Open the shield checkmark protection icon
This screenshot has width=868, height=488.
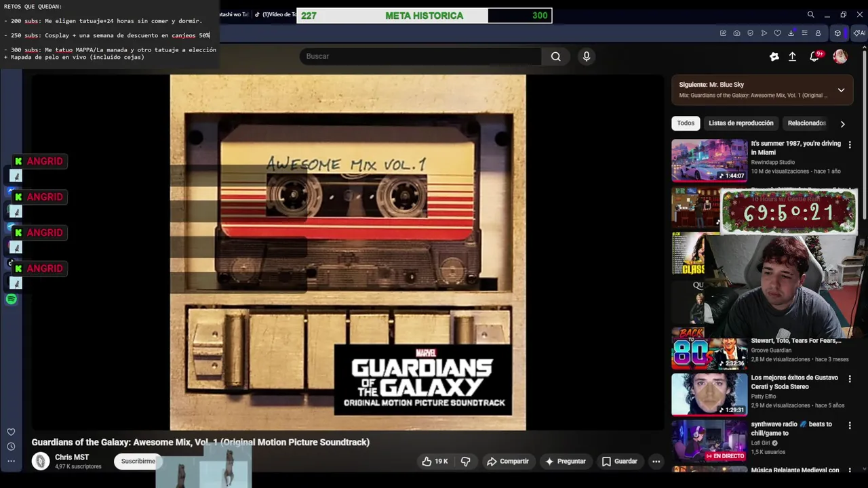(x=750, y=33)
